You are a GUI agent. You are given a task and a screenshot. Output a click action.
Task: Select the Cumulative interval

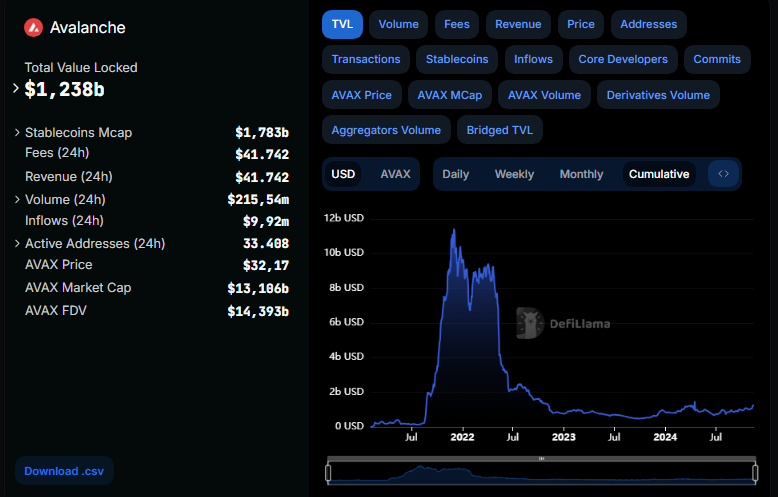659,174
